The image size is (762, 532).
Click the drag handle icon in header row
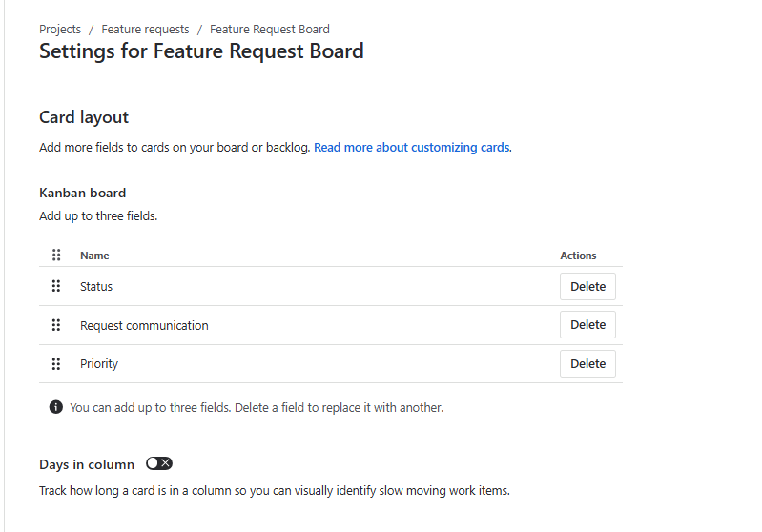coord(56,255)
